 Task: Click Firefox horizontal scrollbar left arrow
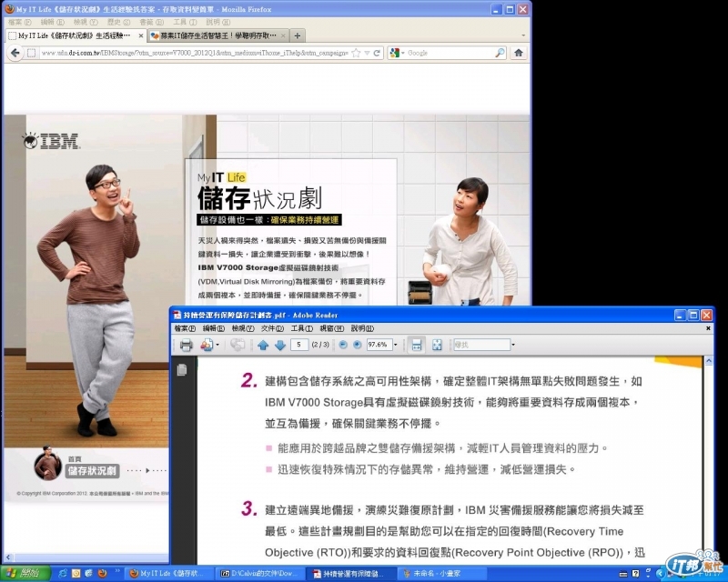coord(8,557)
